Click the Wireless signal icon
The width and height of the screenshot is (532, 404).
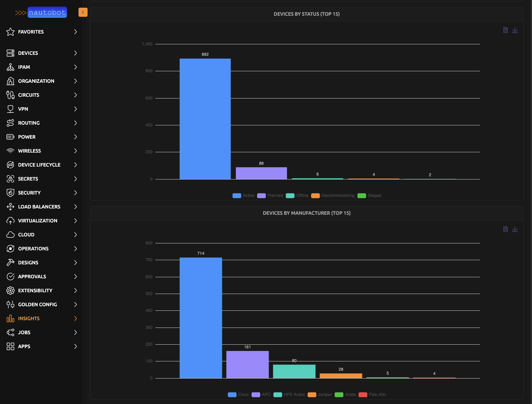pyautogui.click(x=10, y=150)
